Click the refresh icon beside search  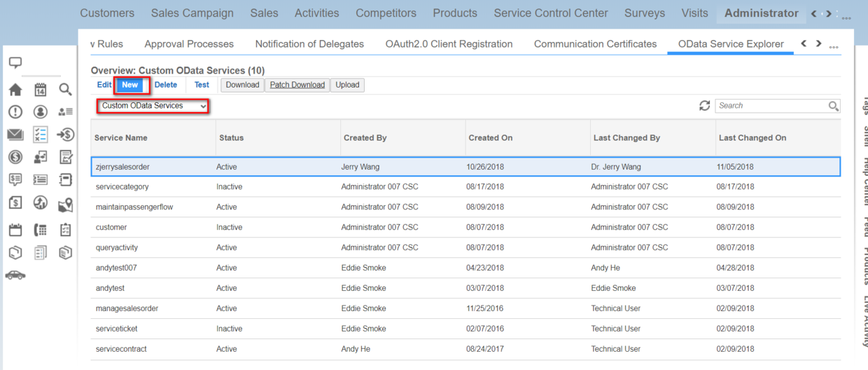coord(704,106)
